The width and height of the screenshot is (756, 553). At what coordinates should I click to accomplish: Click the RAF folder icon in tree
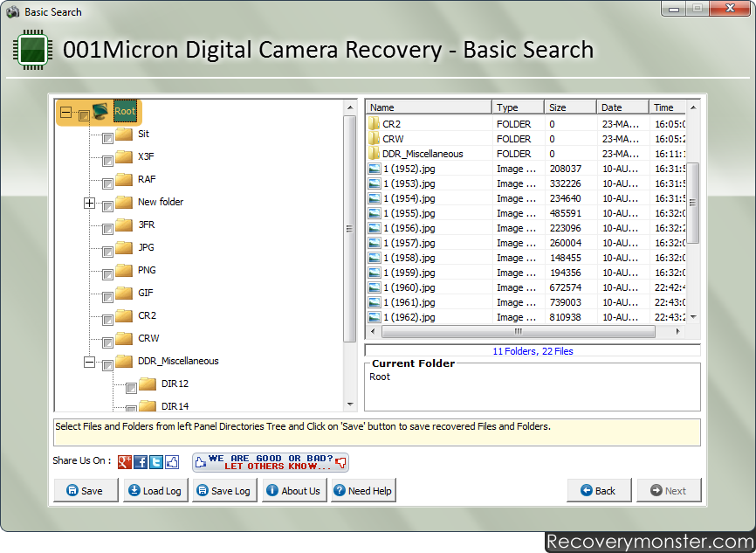pyautogui.click(x=124, y=179)
